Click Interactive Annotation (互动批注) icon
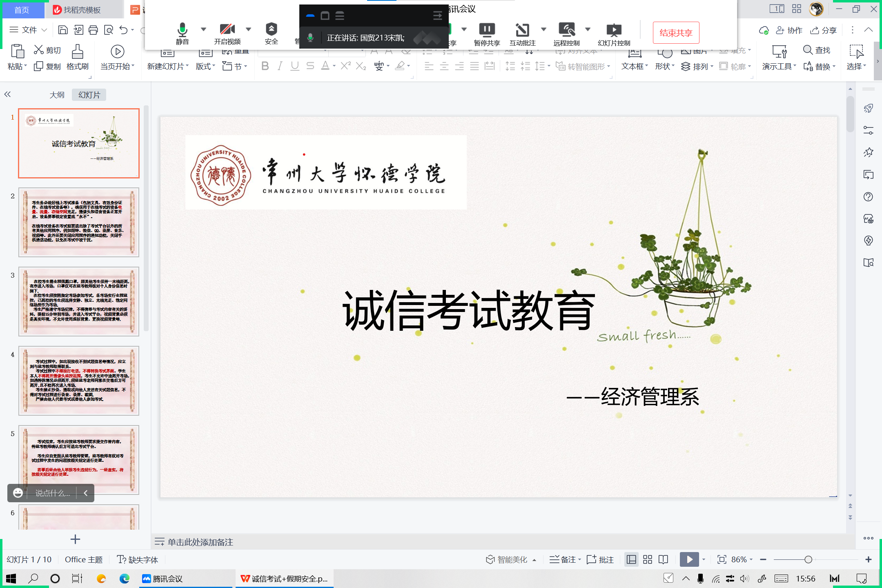 pyautogui.click(x=522, y=30)
